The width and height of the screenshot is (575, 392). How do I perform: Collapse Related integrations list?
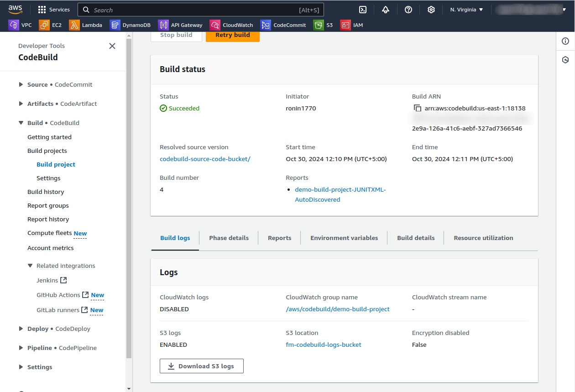point(30,266)
